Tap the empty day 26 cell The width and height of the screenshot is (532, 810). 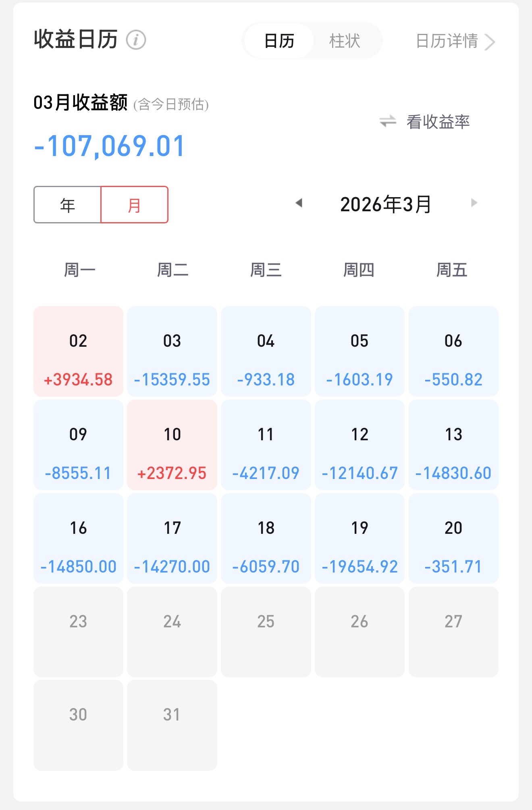pyautogui.click(x=360, y=632)
